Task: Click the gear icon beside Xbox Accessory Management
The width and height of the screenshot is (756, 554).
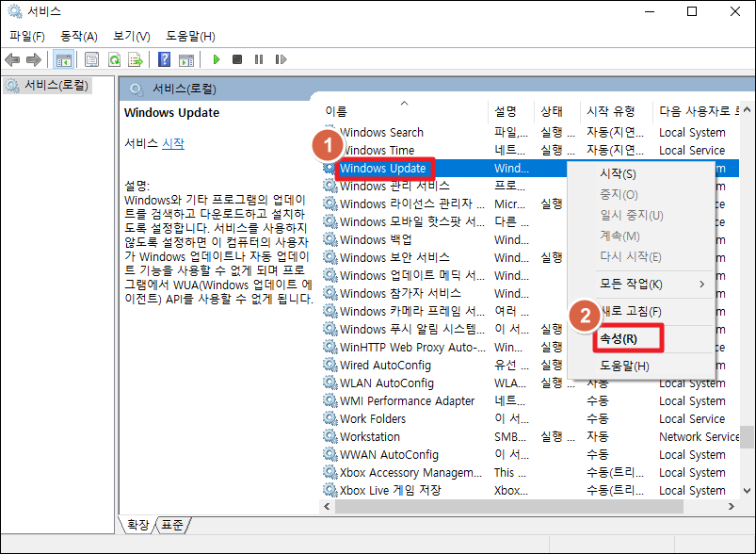Action: [x=330, y=472]
